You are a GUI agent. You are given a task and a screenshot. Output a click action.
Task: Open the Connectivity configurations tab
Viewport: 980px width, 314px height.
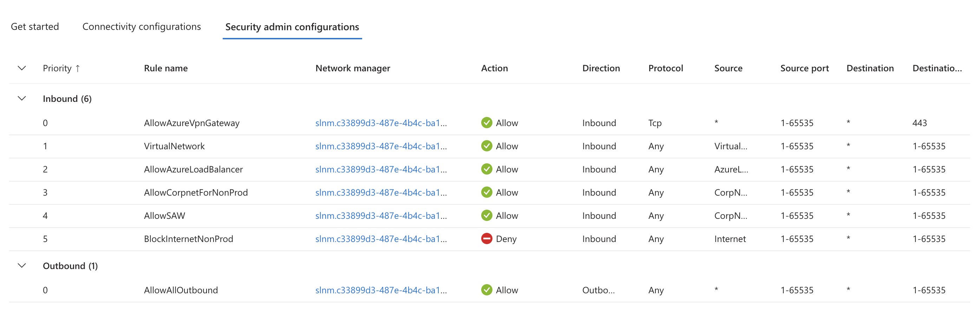(142, 27)
